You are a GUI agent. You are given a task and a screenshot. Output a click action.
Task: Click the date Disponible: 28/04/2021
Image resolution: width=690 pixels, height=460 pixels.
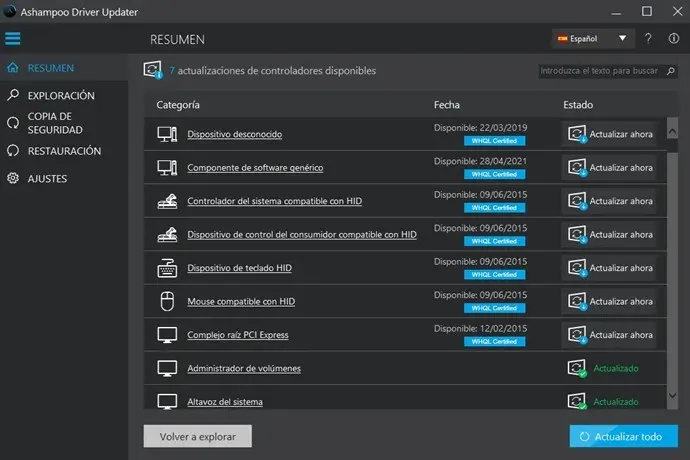tap(480, 161)
